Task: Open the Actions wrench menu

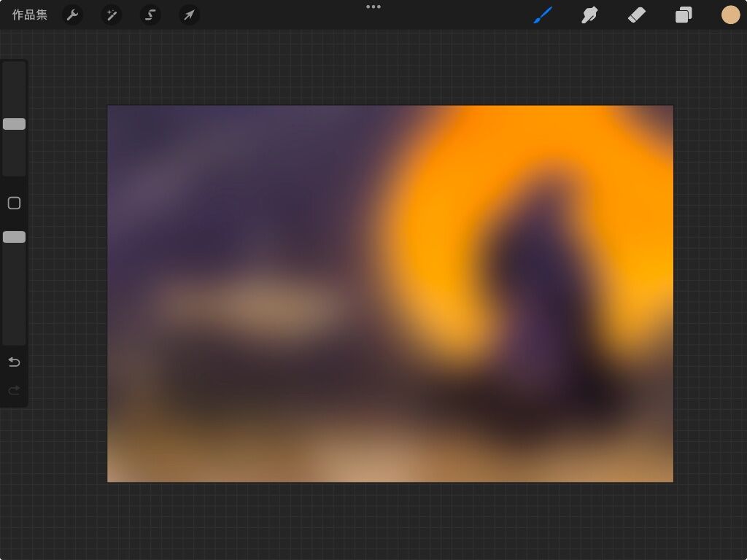Action: (72, 15)
